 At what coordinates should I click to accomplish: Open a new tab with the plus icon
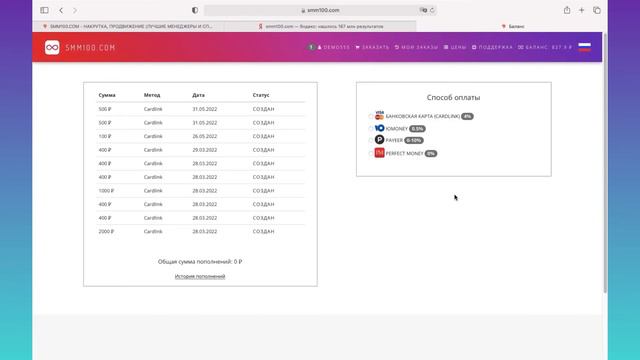pyautogui.click(x=582, y=10)
